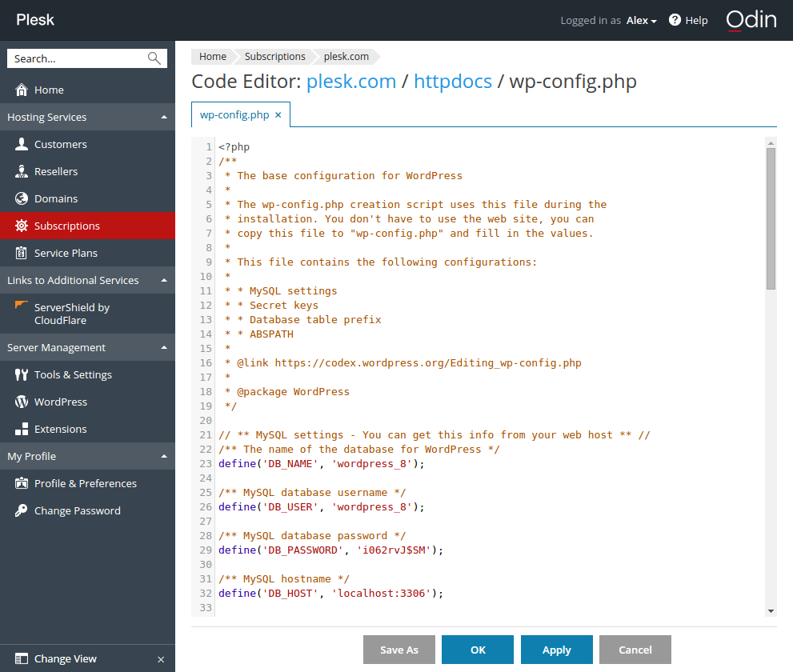The height and width of the screenshot is (672, 793).
Task: Click the Tools & Settings wrench icon
Action: coord(22,374)
